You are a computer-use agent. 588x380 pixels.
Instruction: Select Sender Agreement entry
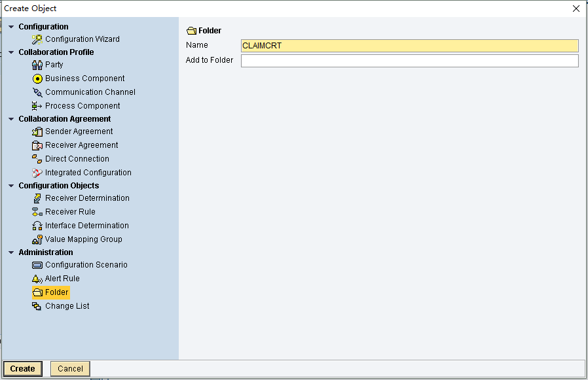[x=79, y=131]
